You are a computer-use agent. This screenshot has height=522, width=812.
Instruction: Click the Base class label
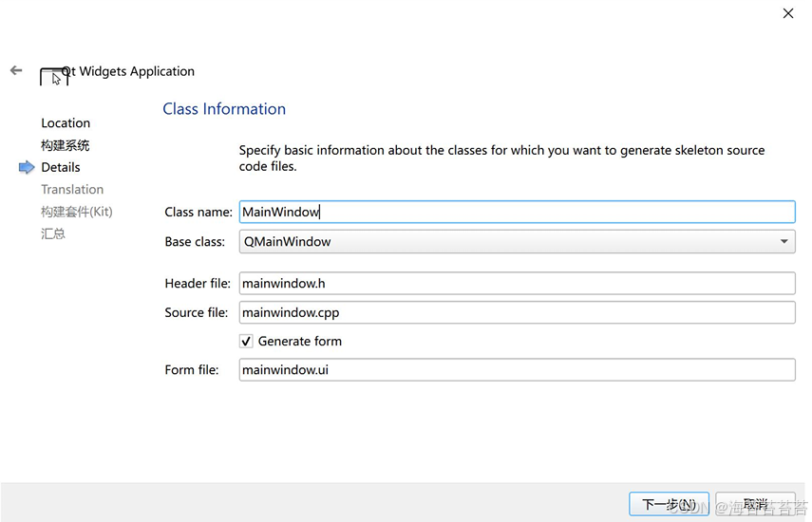pos(195,242)
